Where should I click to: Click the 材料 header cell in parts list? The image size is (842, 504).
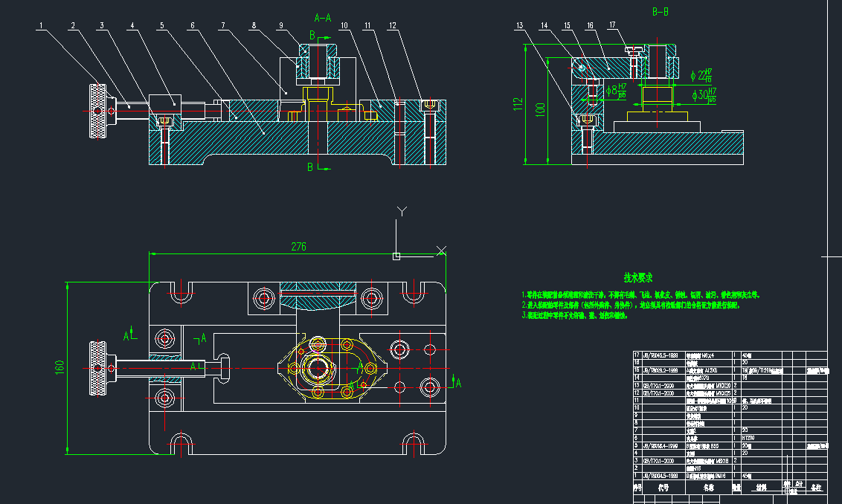tap(762, 488)
